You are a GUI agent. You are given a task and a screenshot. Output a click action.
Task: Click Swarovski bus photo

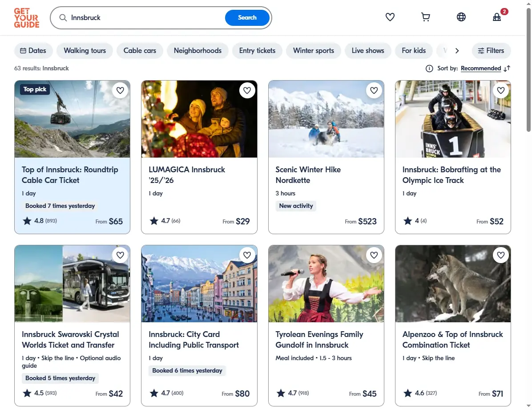tap(72, 284)
